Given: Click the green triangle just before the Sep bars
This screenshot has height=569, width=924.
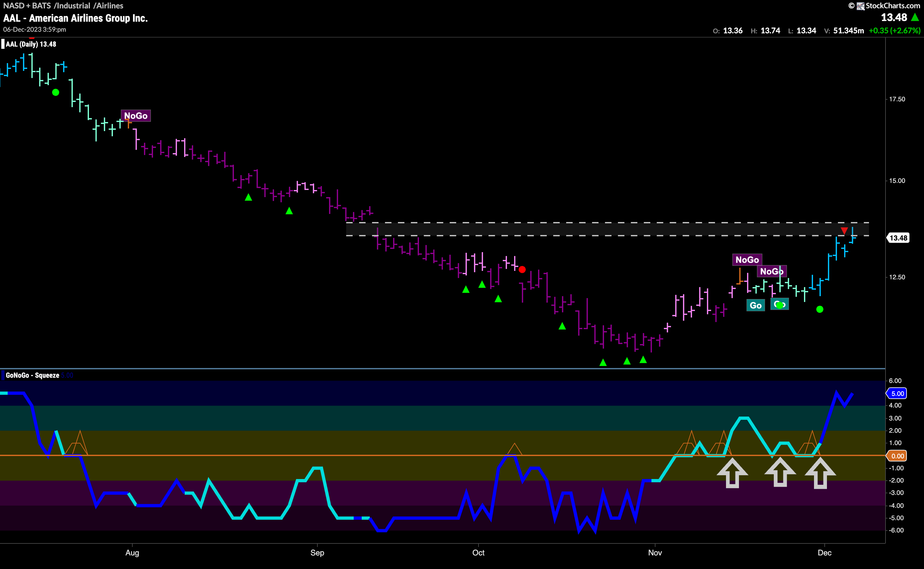Looking at the screenshot, I should 289,211.
